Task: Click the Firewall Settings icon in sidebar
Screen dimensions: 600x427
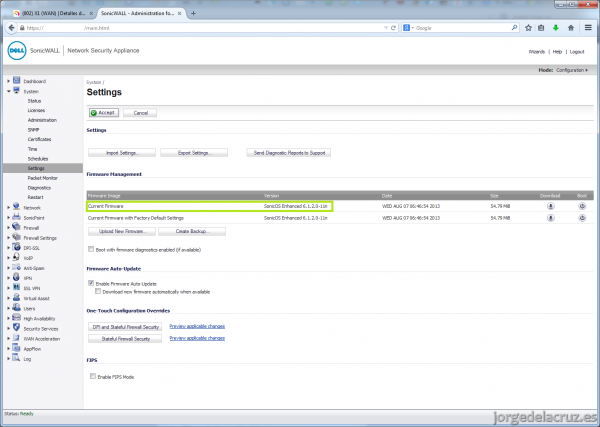Action: pyautogui.click(x=16, y=237)
